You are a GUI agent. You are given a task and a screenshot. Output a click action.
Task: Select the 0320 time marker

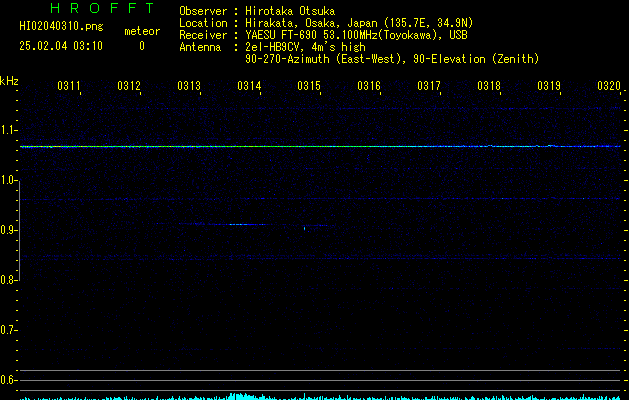tap(609, 86)
